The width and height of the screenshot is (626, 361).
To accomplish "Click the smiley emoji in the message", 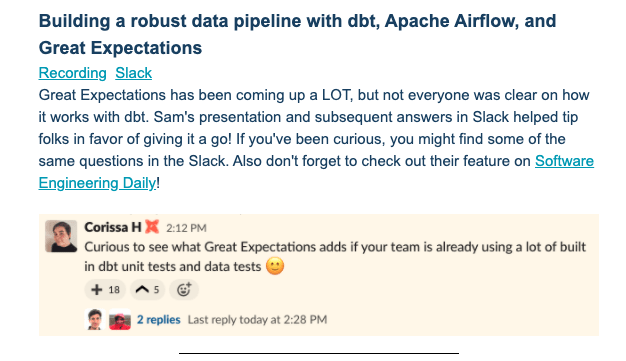I will [x=275, y=266].
